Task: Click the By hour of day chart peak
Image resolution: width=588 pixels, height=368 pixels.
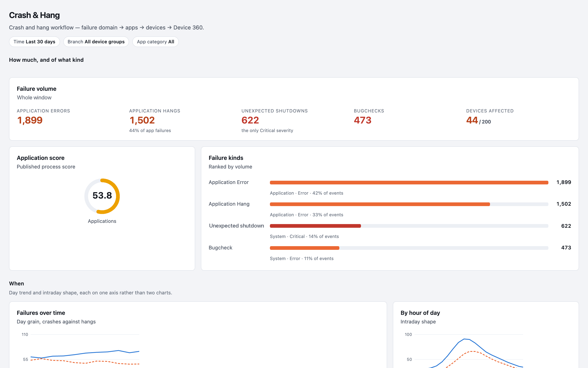Action: pyautogui.click(x=464, y=339)
